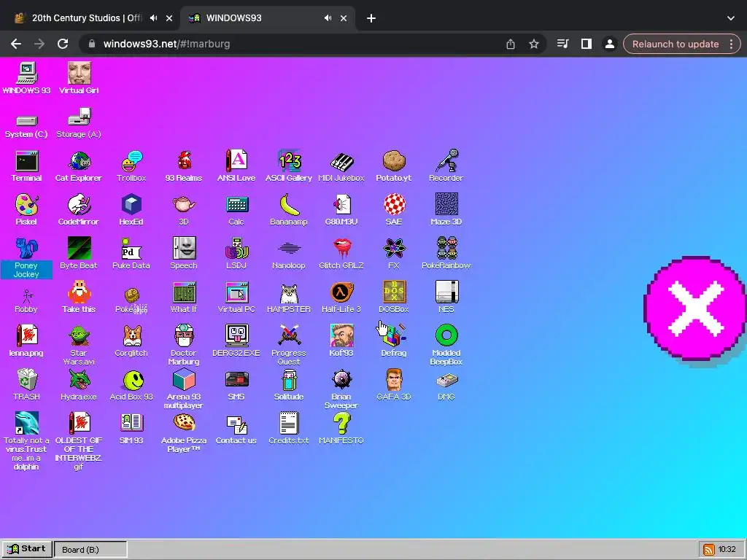747x560 pixels.
Task: Expand the tab search dropdown chevron
Action: pyautogui.click(x=731, y=18)
